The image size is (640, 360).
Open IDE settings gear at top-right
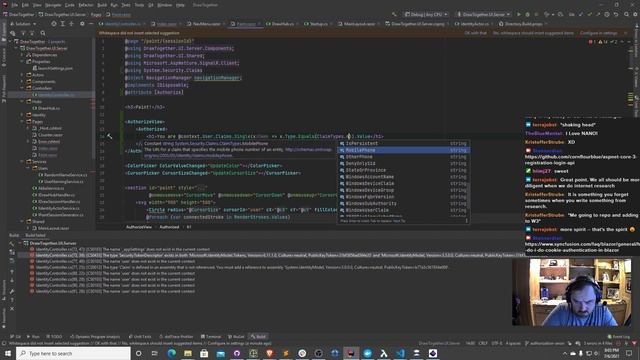(x=635, y=14)
